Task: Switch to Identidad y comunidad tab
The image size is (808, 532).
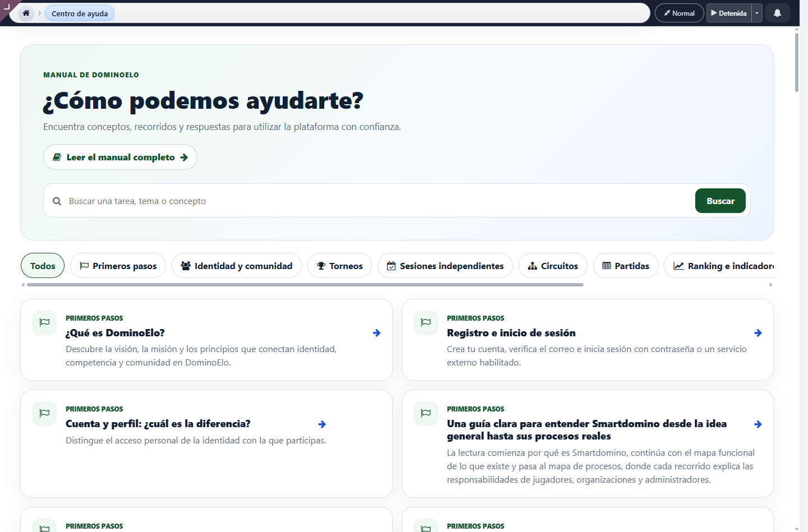Action: point(237,266)
